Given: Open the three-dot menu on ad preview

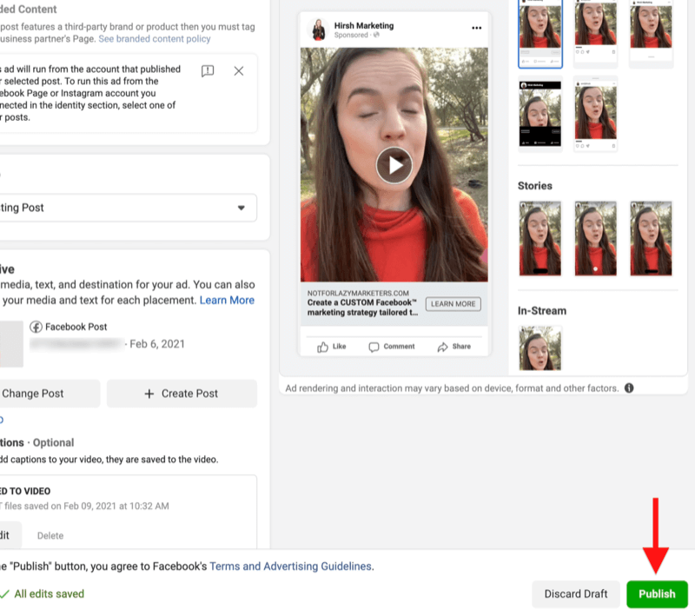Looking at the screenshot, I should pos(476,29).
